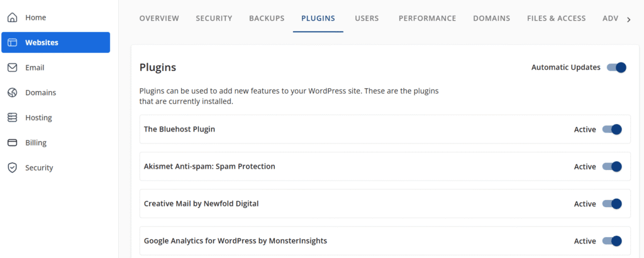The height and width of the screenshot is (258, 644).
Task: Toggle Akismet Anti-spam plugin off
Action: point(612,166)
